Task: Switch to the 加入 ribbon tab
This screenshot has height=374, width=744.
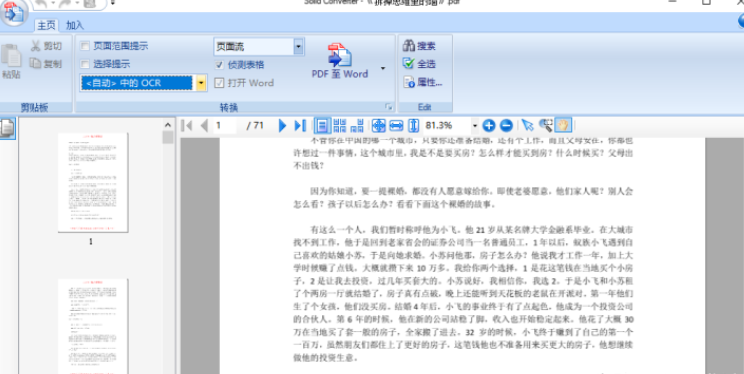Action: point(74,25)
